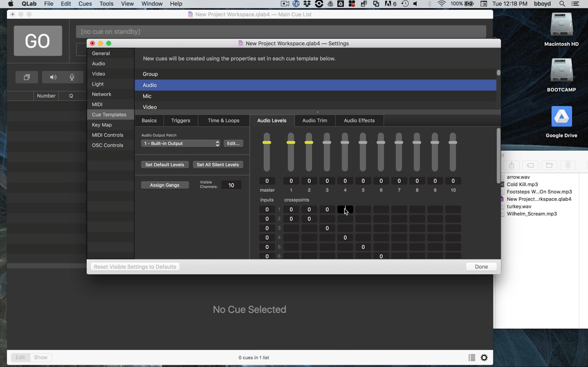The image size is (588, 367).
Task: Open the Notification Center icon
Action: click(575, 4)
